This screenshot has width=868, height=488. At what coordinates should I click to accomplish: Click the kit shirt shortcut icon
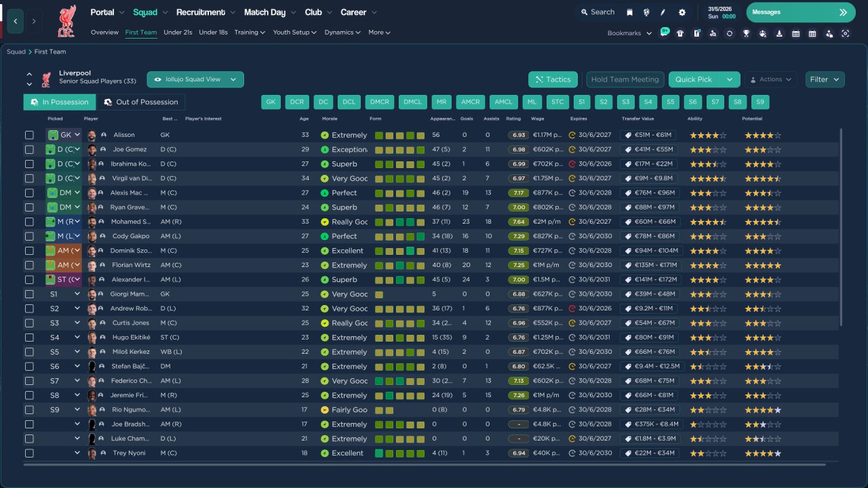click(680, 33)
